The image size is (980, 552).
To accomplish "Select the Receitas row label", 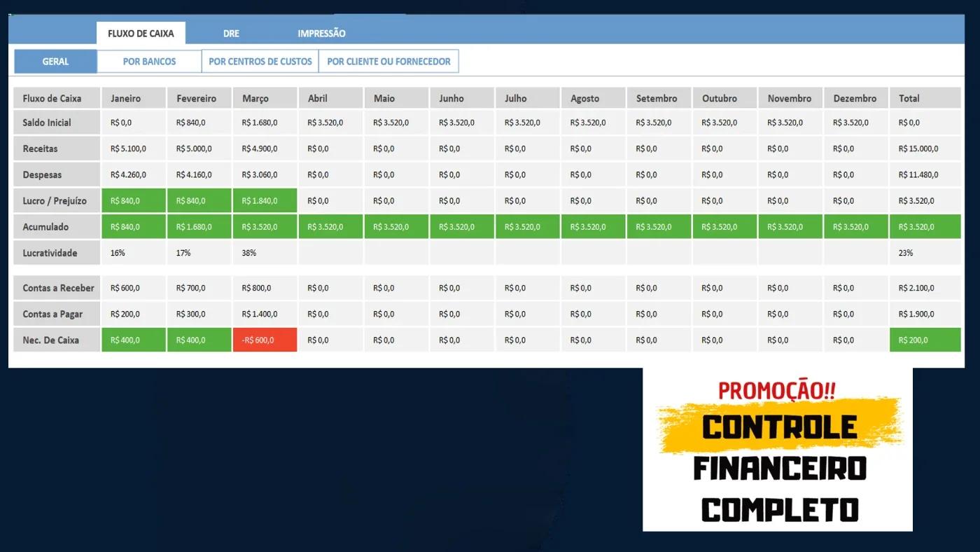I will 57,149.
